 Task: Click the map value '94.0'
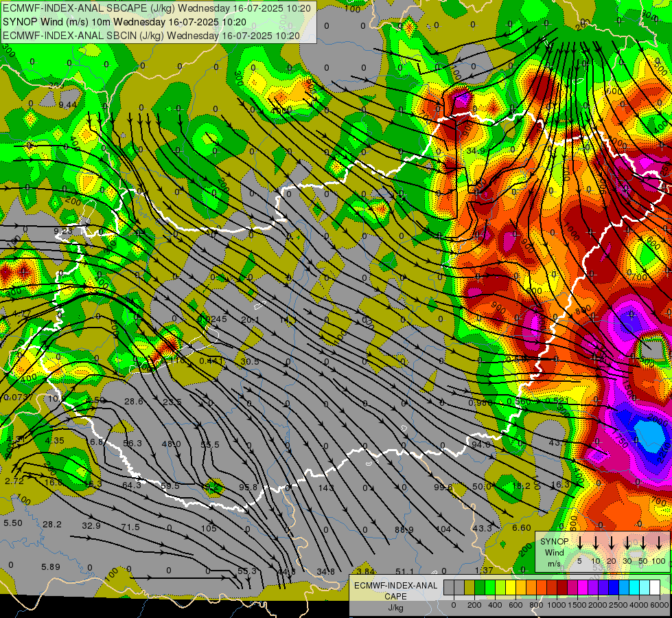(480, 444)
